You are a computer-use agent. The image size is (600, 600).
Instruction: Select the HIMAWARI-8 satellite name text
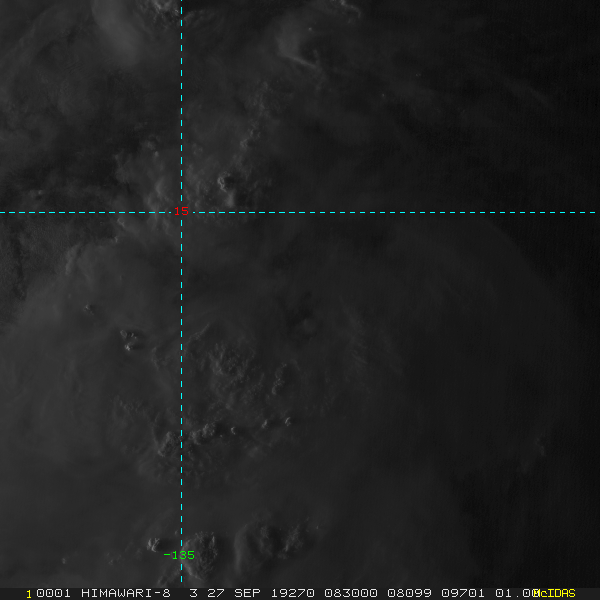pyautogui.click(x=126, y=593)
